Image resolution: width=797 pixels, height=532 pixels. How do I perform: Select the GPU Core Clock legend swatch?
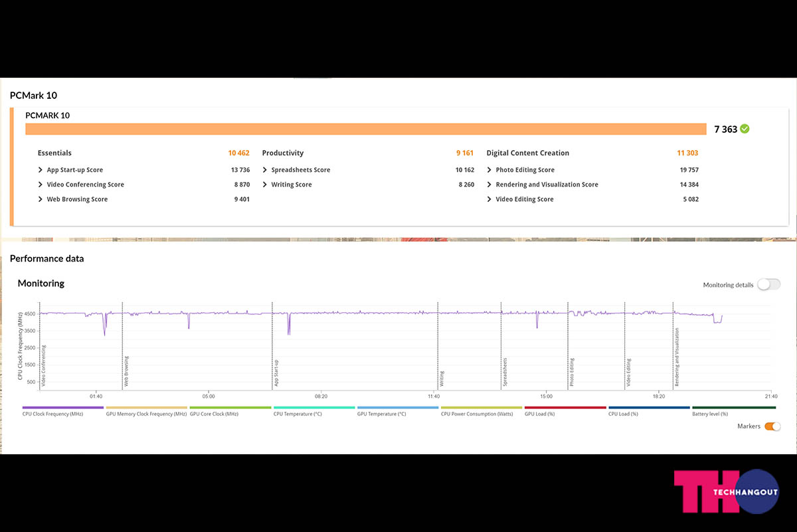coord(230,408)
